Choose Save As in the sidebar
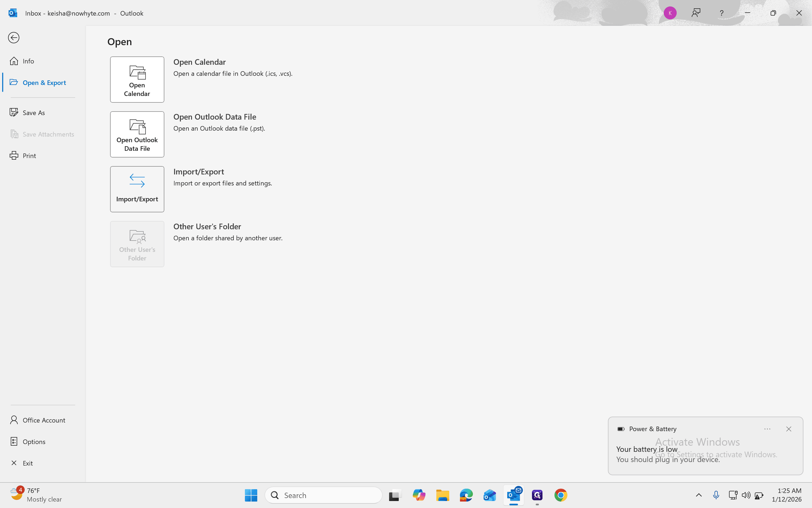This screenshot has width=812, height=508. (43, 113)
